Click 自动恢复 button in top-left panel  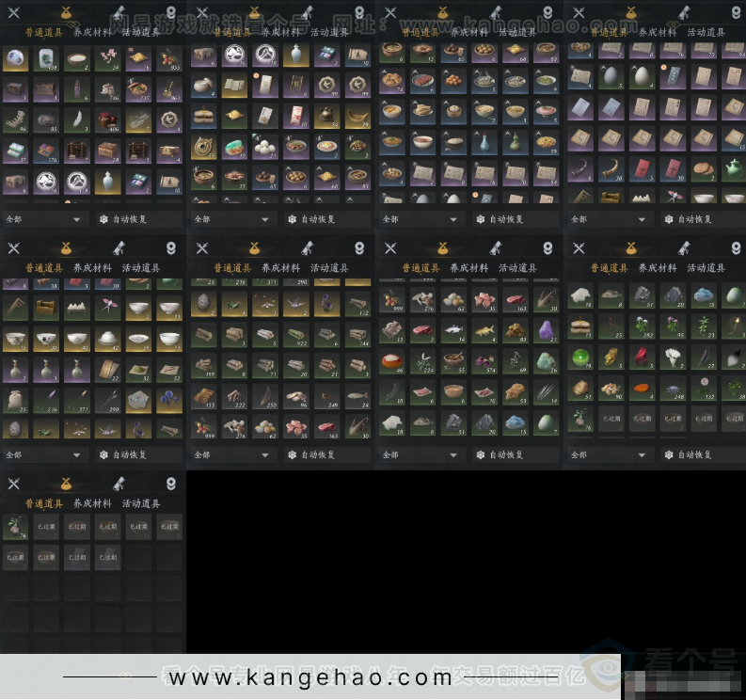click(138, 219)
